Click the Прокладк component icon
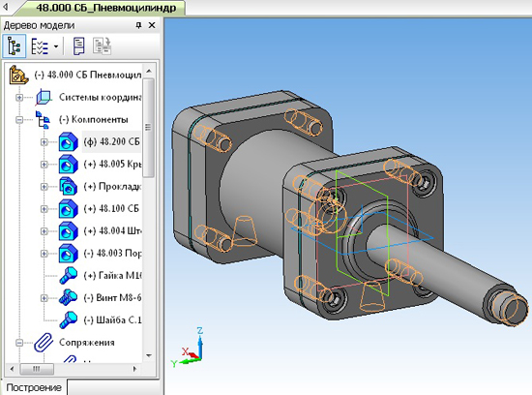 pyautogui.click(x=69, y=187)
